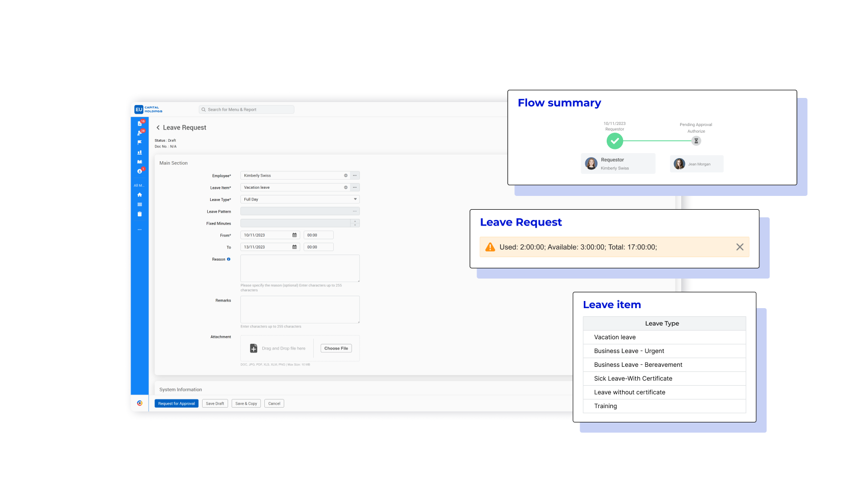This screenshot has width=868, height=502.
Task: Clear the Employee field Kimberly Swiss
Action: point(345,175)
